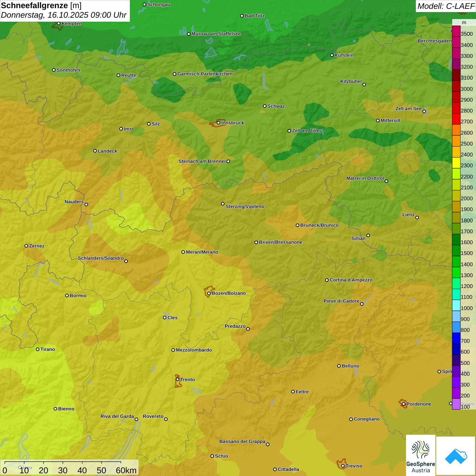Click the Steinach am Brenner label

click(x=202, y=161)
